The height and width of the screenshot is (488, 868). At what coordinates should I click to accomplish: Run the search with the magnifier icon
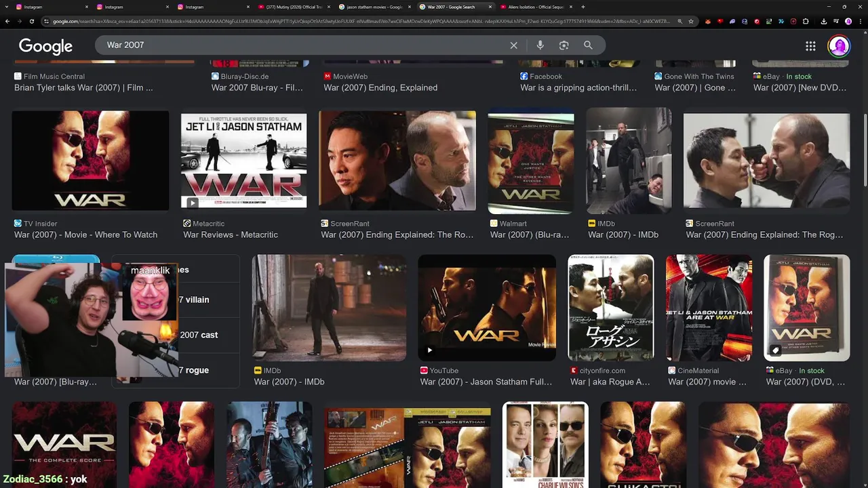[588, 45]
